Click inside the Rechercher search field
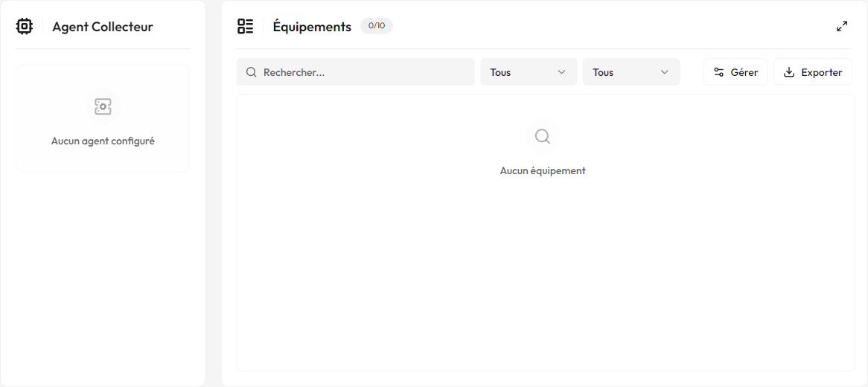The width and height of the screenshot is (868, 387). point(355,72)
